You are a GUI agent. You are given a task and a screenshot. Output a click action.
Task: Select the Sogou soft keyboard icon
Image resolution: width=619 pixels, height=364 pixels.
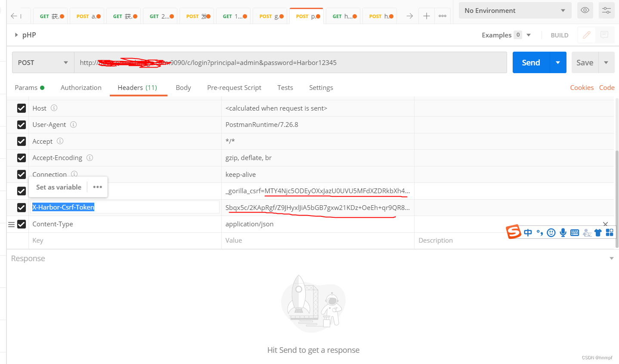tap(574, 232)
